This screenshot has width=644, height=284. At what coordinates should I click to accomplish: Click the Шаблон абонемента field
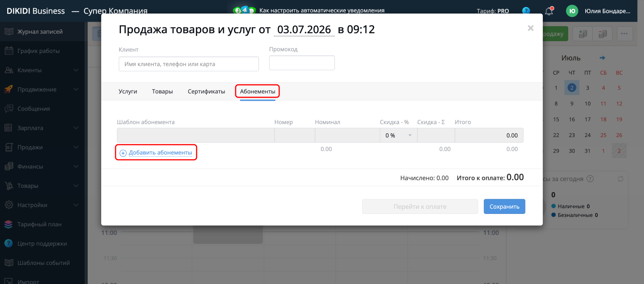196,135
